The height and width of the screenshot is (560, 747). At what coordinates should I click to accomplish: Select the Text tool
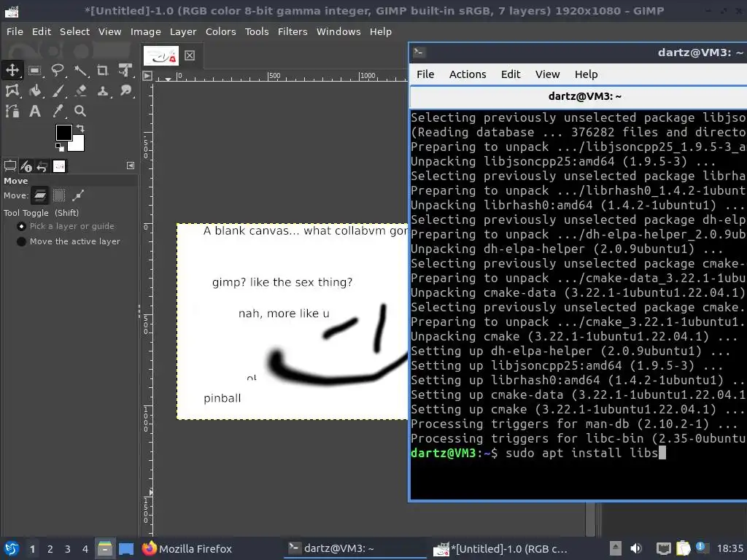34,111
